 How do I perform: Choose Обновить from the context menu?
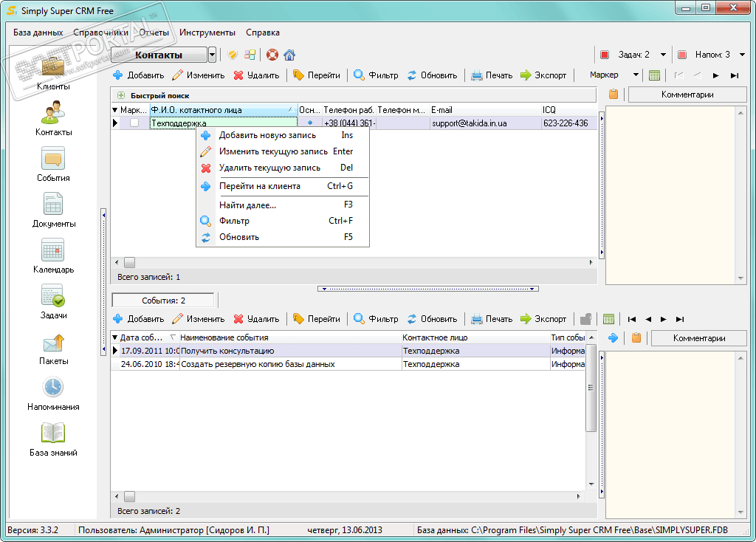(x=283, y=237)
